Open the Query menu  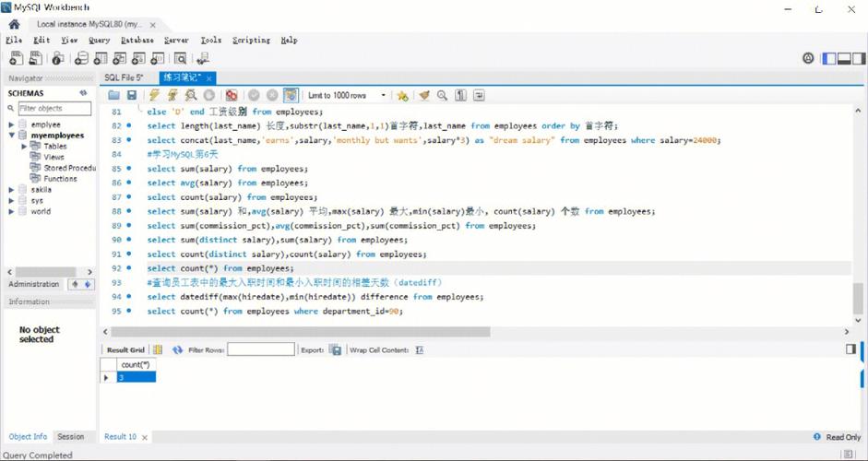click(99, 41)
